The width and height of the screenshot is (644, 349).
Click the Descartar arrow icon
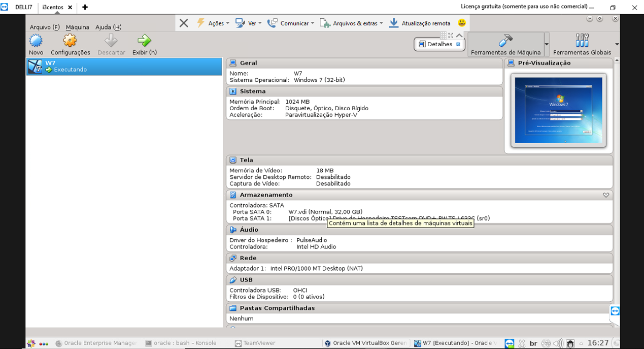tap(111, 41)
